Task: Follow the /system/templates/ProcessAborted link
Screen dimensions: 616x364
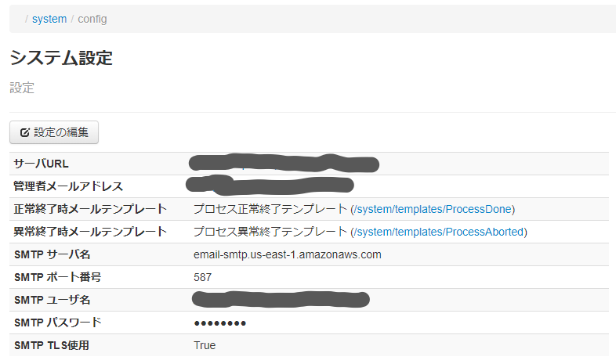Action: [x=440, y=232]
